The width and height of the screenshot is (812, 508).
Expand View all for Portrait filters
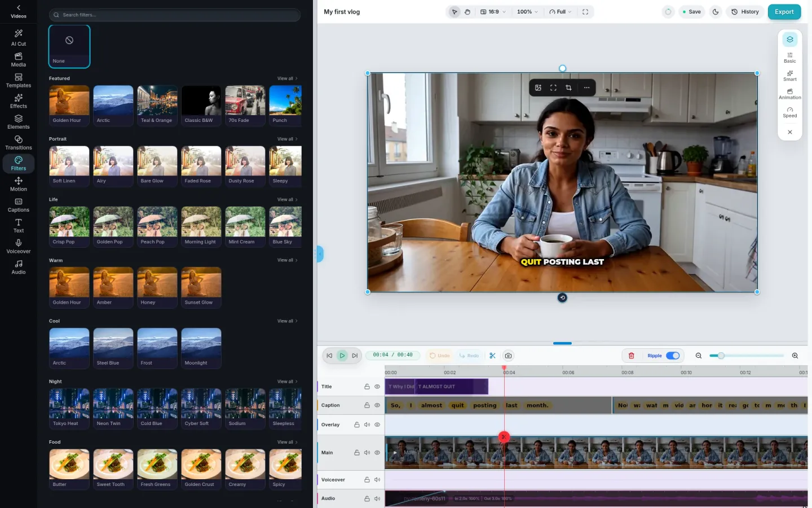pos(287,139)
